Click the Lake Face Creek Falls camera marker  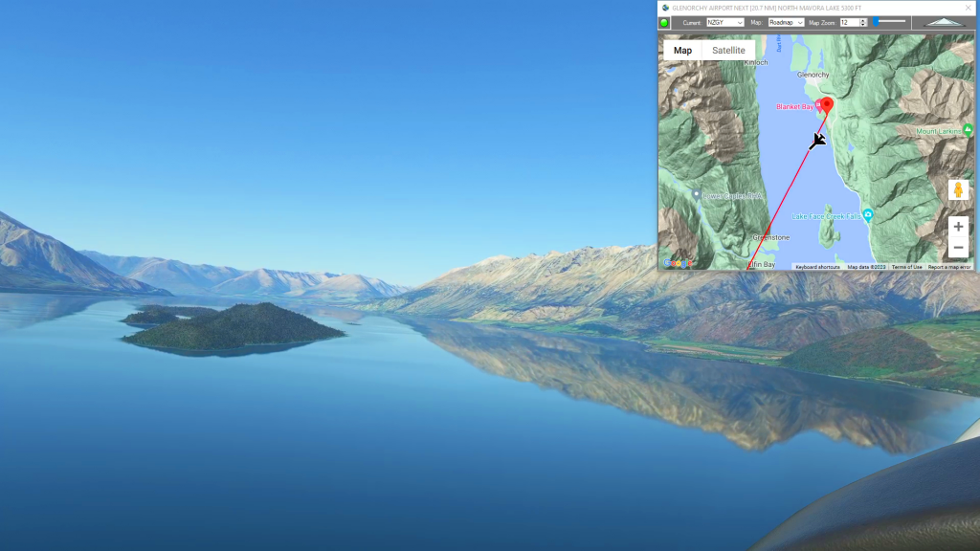click(867, 214)
